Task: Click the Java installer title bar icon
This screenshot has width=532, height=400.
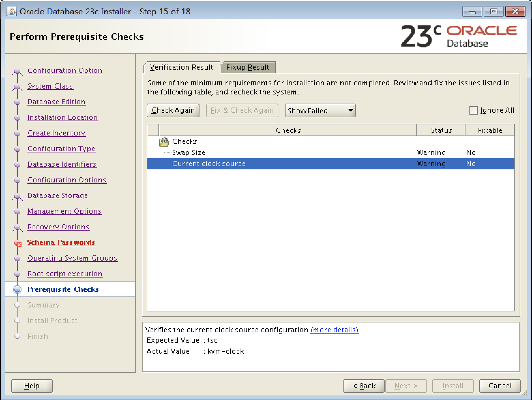Action: pos(12,11)
